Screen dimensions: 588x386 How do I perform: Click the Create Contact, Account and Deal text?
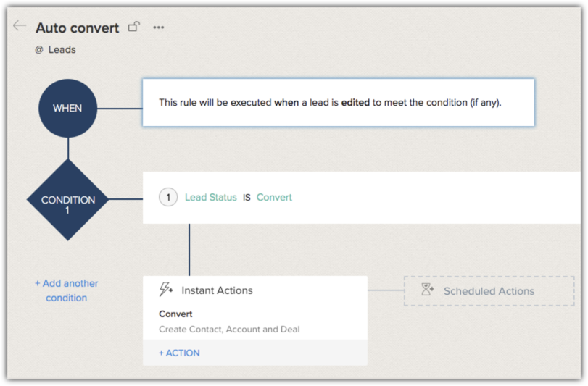(x=229, y=329)
